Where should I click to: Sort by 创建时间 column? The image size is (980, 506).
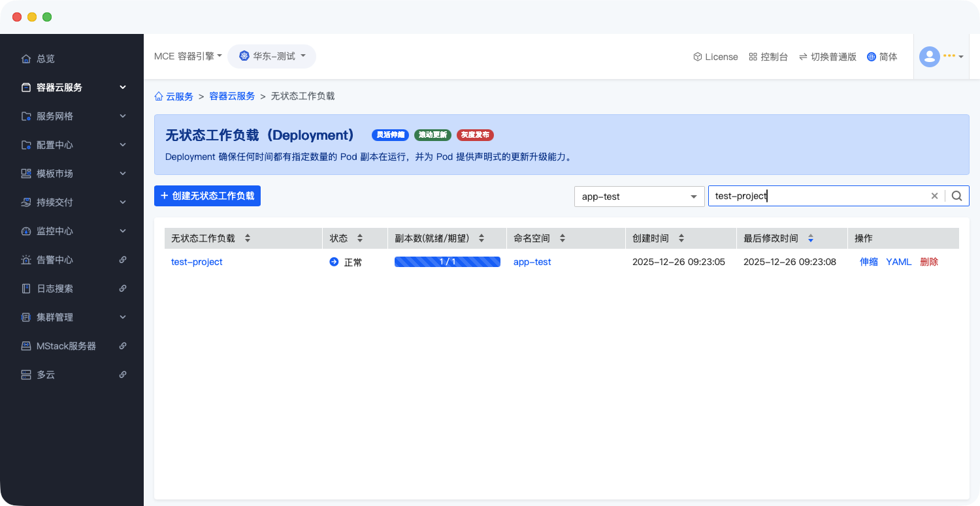coord(681,238)
